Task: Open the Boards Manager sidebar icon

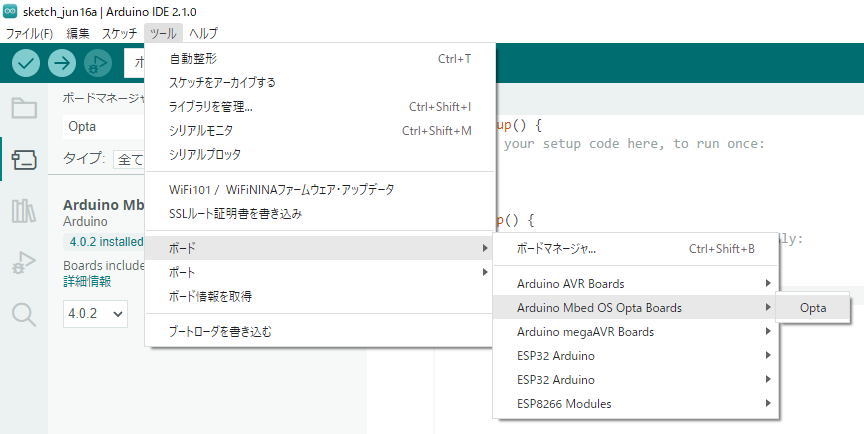Action: pyautogui.click(x=24, y=160)
